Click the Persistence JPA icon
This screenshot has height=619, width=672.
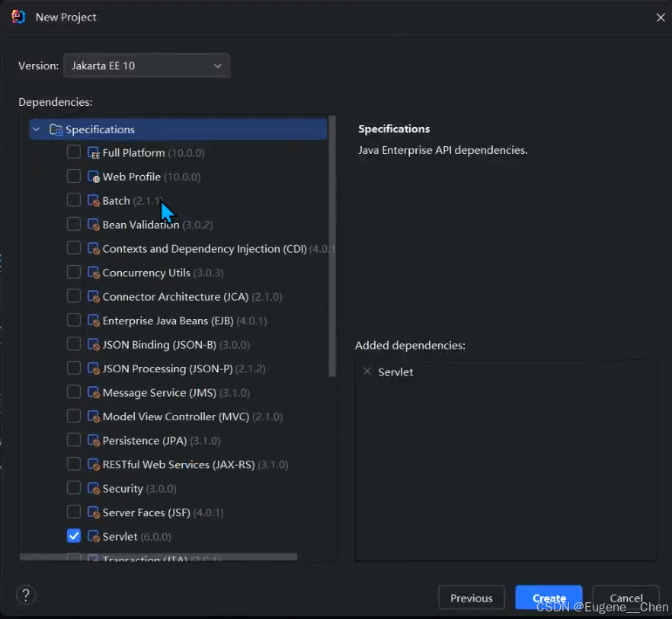pyautogui.click(x=94, y=441)
